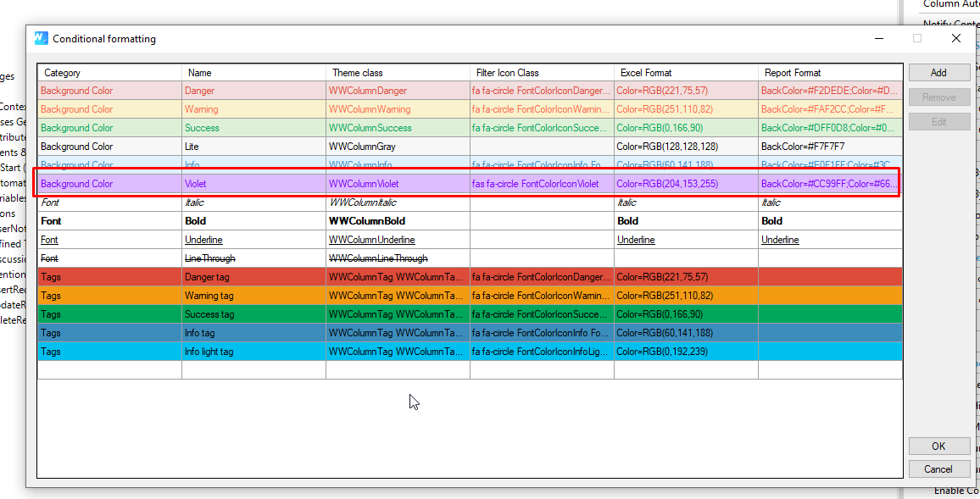
Task: Select the Italic name cell
Action: (253, 202)
